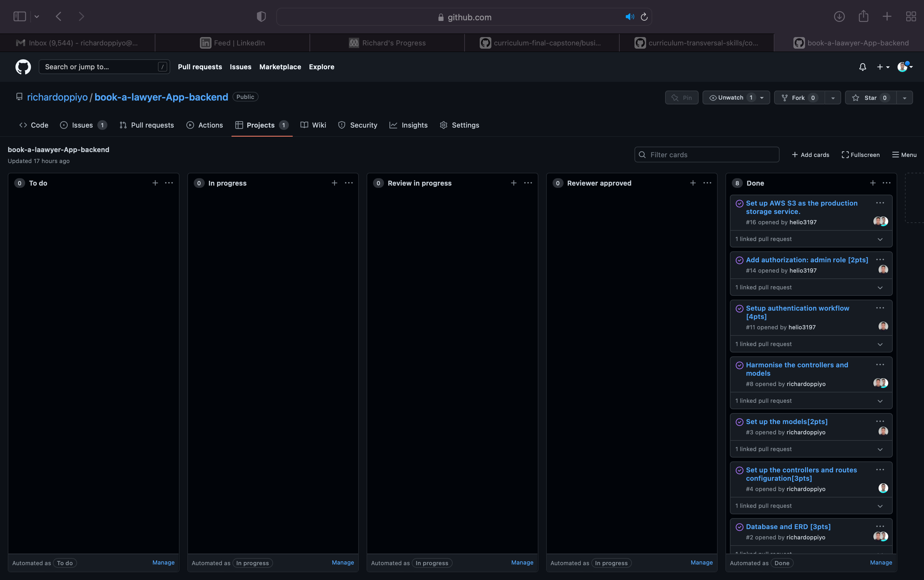
Task: Open Safari tab overview grid
Action: coord(910,16)
